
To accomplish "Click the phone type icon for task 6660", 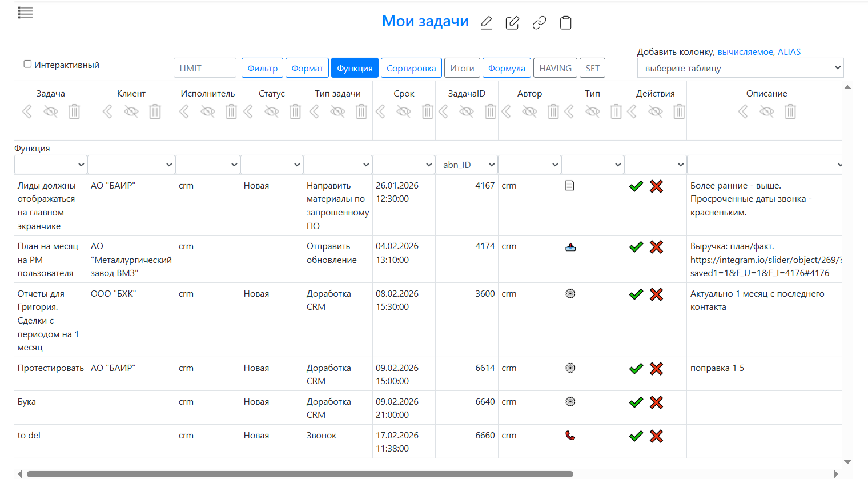I will pos(570,436).
